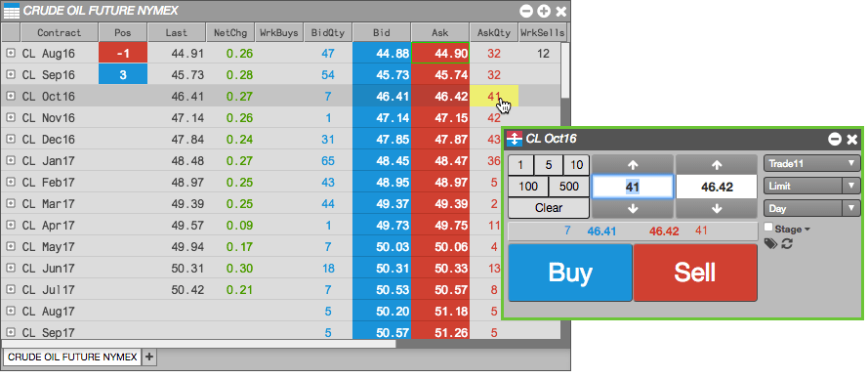The height and width of the screenshot is (378, 868).
Task: Expand the CL Dec16 contract row
Action: (x=10, y=139)
